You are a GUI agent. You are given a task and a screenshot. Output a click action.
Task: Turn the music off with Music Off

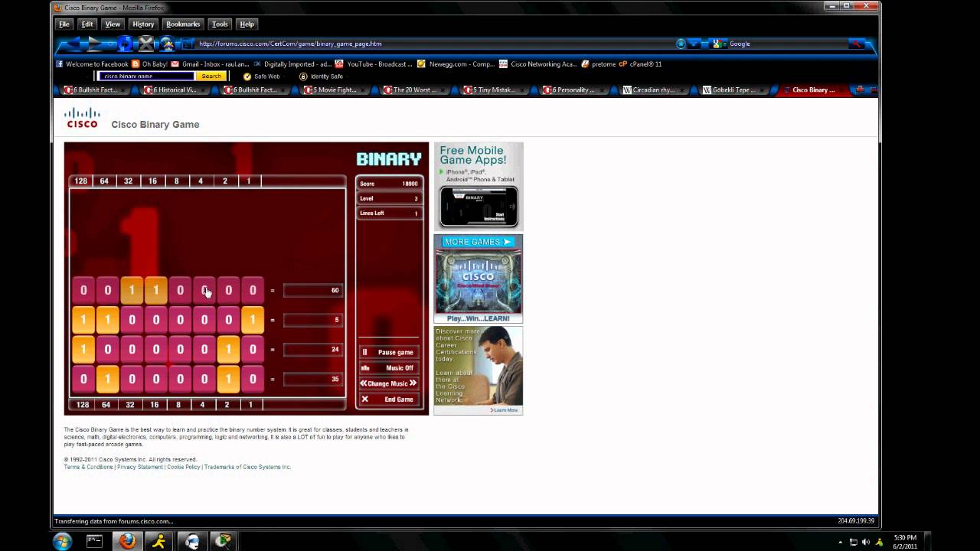[389, 368]
